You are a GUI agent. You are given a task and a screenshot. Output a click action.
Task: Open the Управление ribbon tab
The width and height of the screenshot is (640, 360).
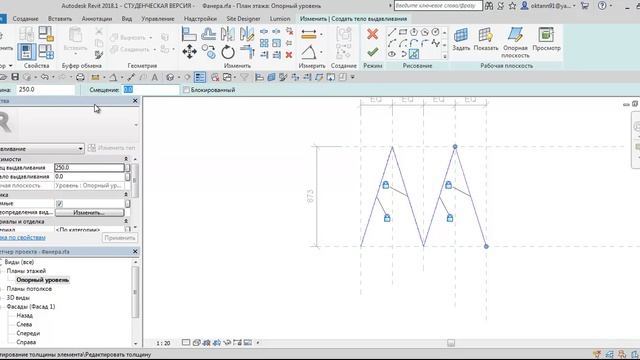pyautogui.click(x=158, y=19)
